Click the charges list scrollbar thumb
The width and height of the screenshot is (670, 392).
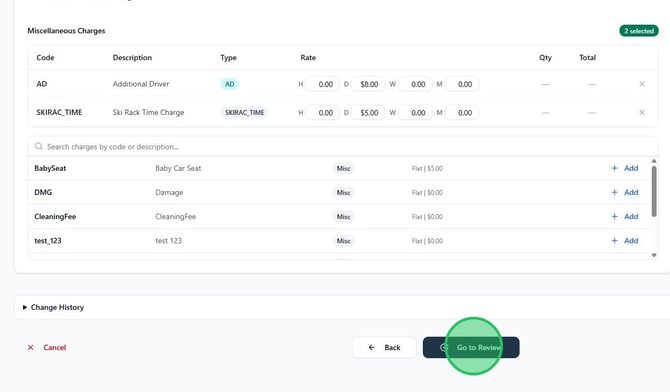point(654,191)
